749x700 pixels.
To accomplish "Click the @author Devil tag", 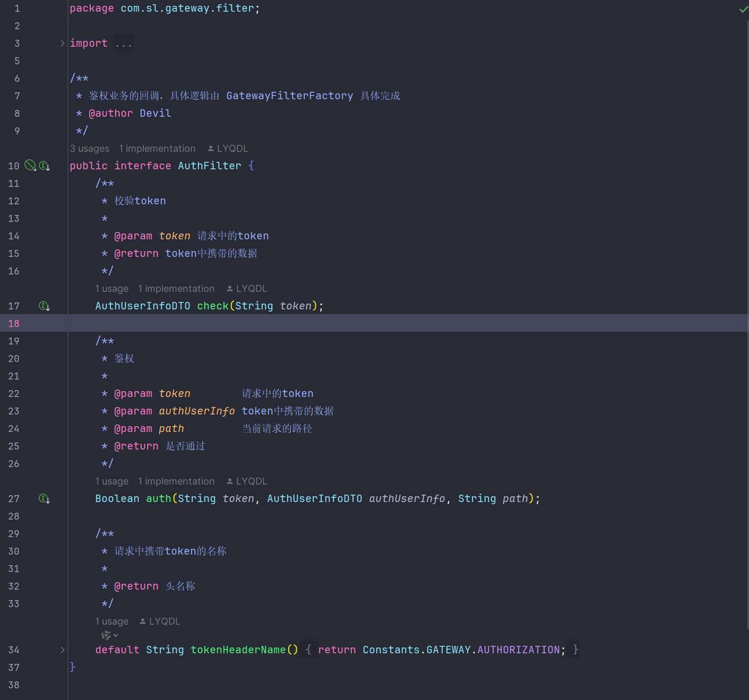I will click(x=130, y=114).
